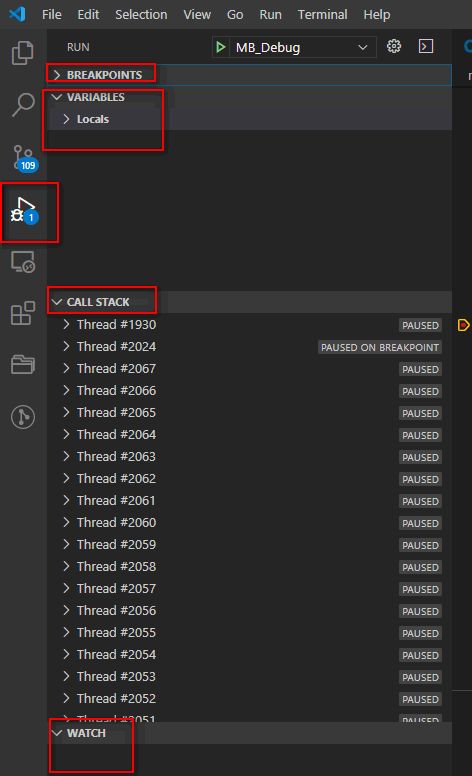
Task: Collapse the CALL STACK section
Action: pos(249,302)
